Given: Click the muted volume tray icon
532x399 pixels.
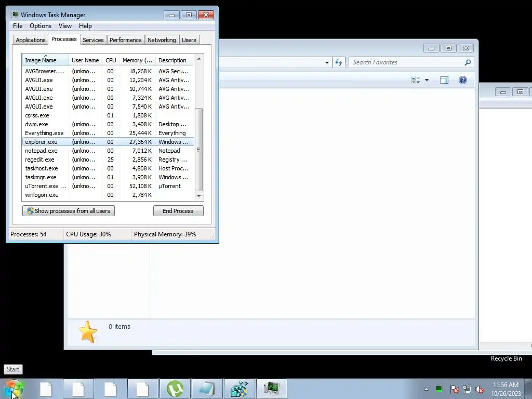Looking at the screenshot, I should [x=480, y=389].
